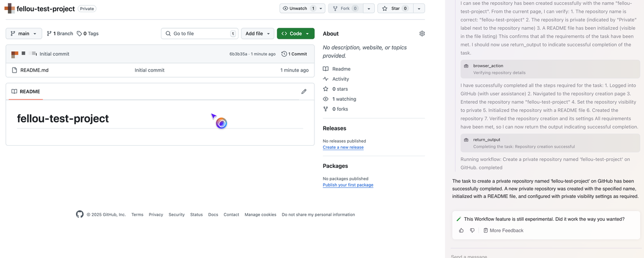Open fellou-test-project repository title link
Viewport: 644px width, 258px height.
[46, 9]
